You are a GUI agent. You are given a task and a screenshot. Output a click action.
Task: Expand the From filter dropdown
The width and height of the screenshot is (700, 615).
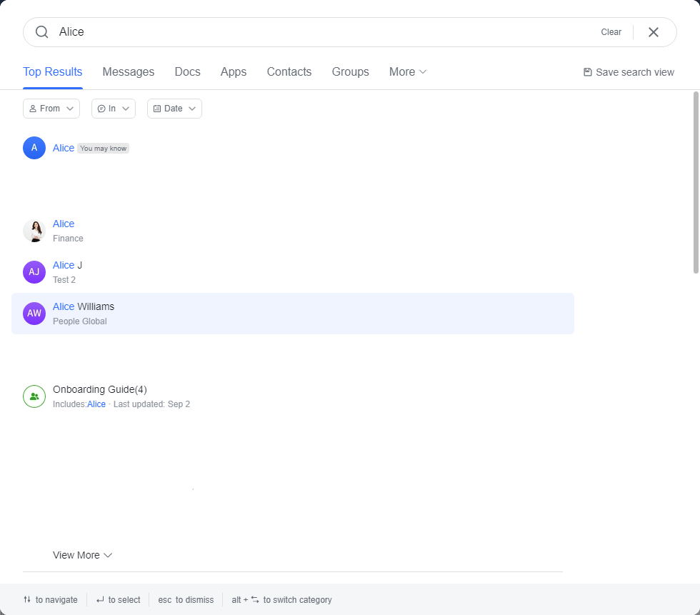coord(52,109)
